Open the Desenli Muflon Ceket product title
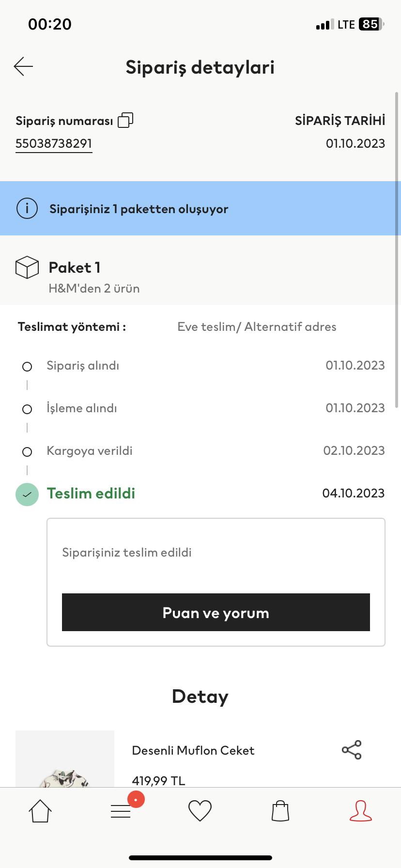This screenshot has width=401, height=868. (193, 750)
